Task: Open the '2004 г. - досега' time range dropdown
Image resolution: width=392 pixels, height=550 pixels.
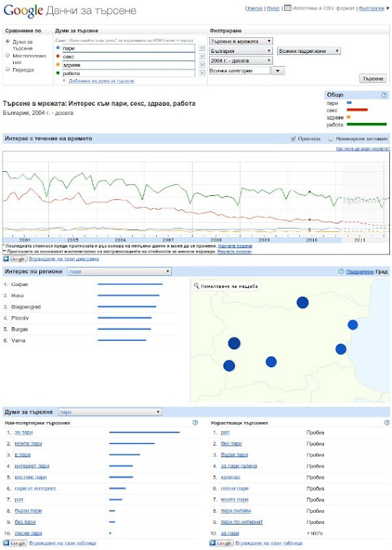Action: point(241,60)
